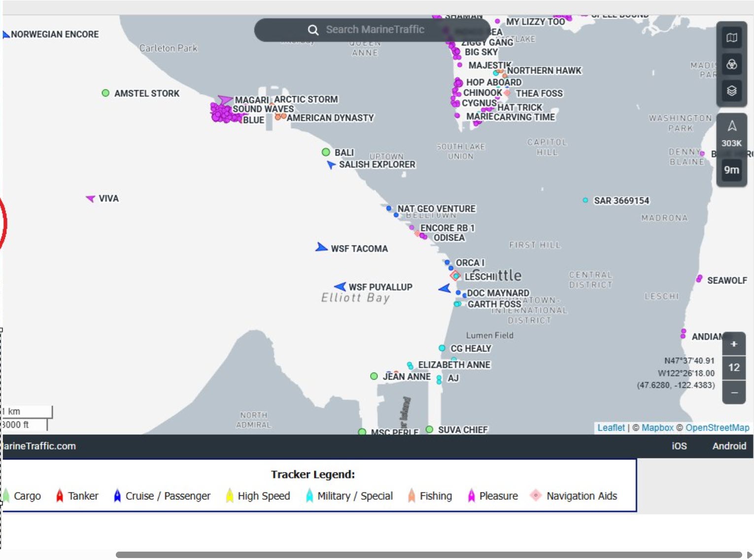Select the SALISH EXPLORER vessel arrow
This screenshot has height=560, width=754.
pos(331,165)
